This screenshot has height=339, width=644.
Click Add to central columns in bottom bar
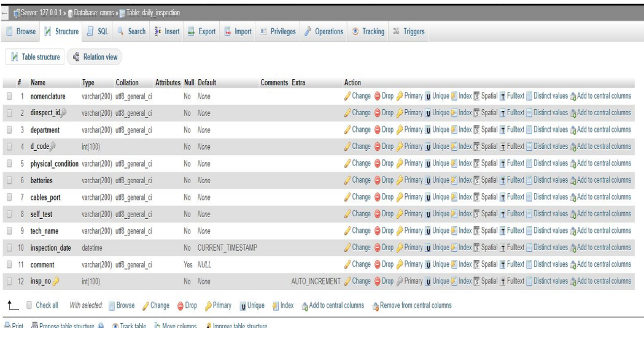(x=333, y=305)
